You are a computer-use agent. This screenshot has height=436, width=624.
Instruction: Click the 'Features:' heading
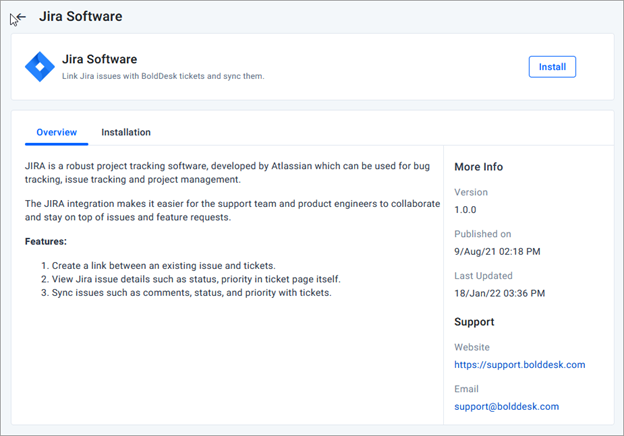click(46, 241)
